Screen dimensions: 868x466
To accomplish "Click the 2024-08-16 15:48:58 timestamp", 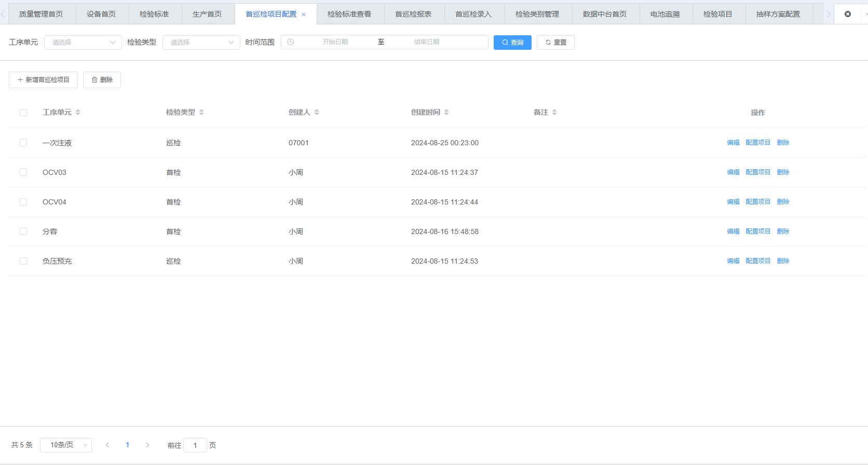I will pos(445,231).
